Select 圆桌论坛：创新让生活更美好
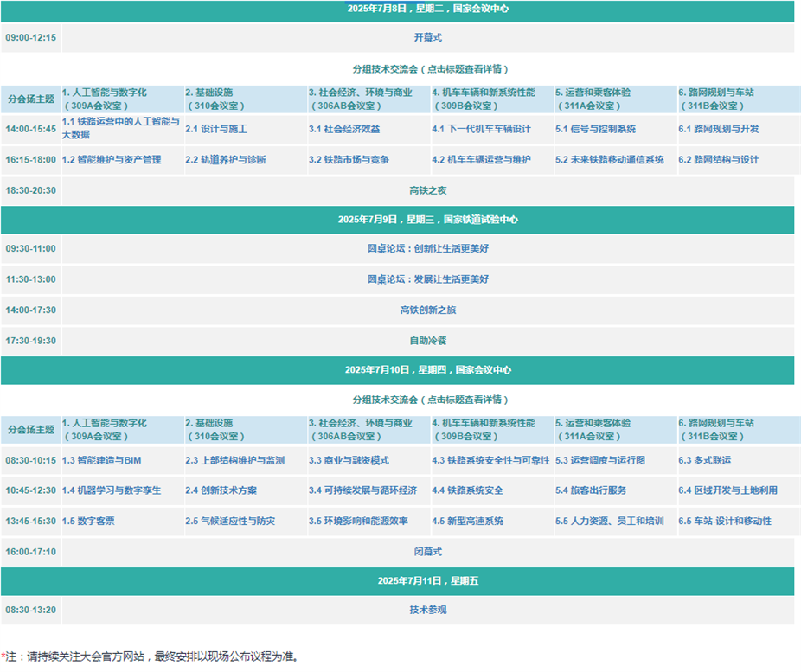Viewport: 801px width, 672px height. coord(427,249)
